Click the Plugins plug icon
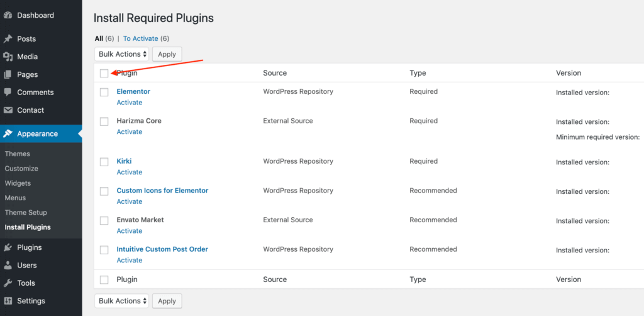 [x=8, y=247]
